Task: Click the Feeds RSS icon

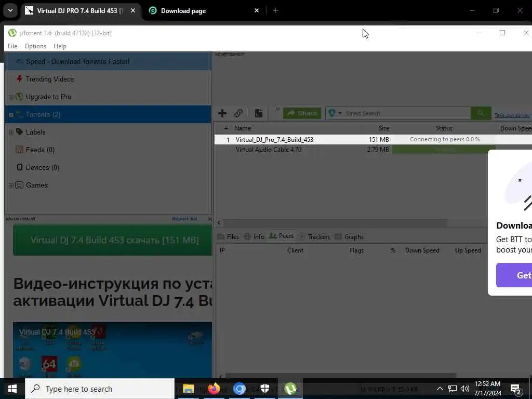Action: tap(19, 150)
